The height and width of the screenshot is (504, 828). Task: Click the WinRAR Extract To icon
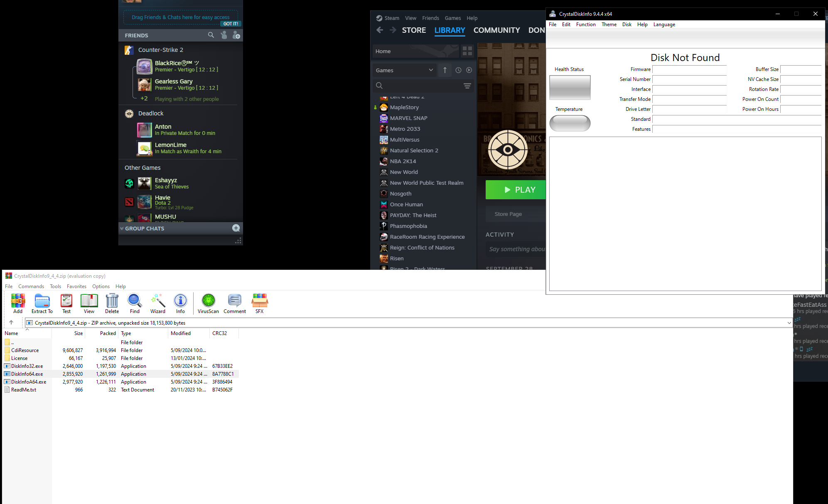click(x=42, y=303)
